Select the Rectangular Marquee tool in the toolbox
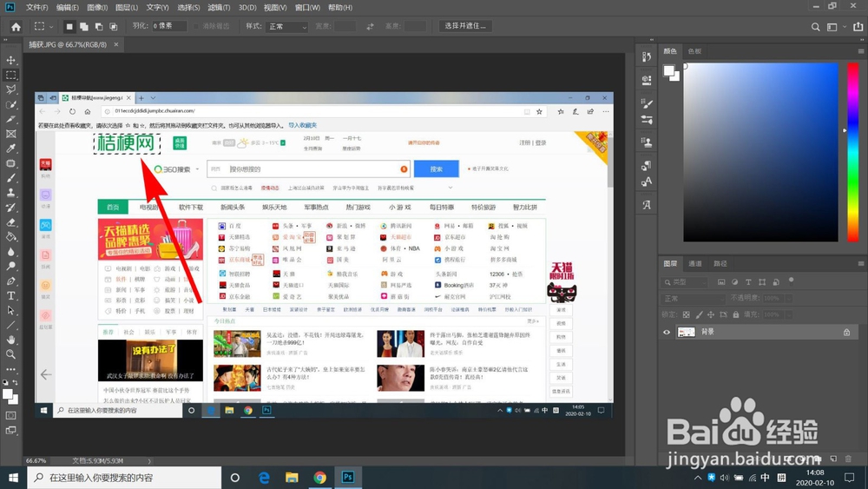 [x=10, y=75]
